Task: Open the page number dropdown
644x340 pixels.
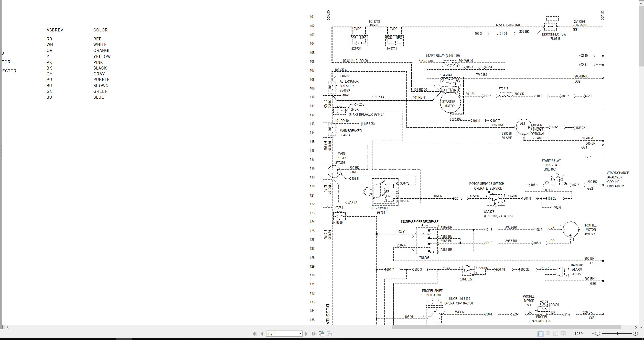Action: [x=300, y=334]
